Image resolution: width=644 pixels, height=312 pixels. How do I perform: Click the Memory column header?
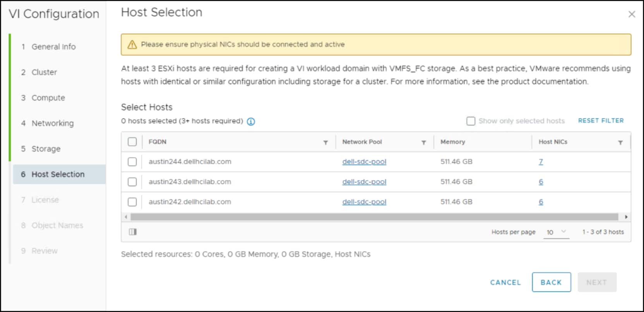[452, 142]
